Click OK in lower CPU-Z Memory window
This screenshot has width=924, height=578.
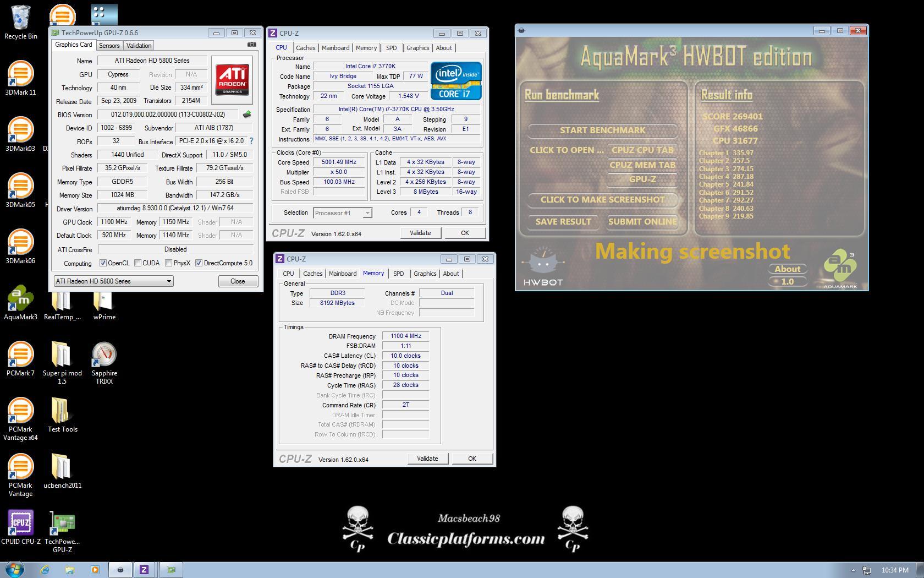pos(472,459)
